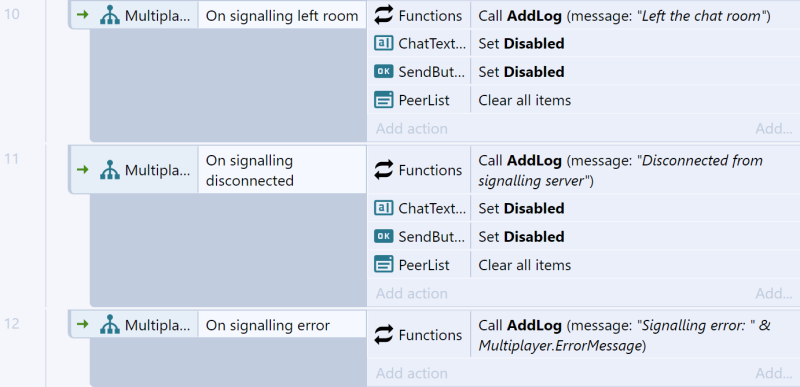The width and height of the screenshot is (800, 387).
Task: Click Add action under event 12
Action: coord(412,373)
